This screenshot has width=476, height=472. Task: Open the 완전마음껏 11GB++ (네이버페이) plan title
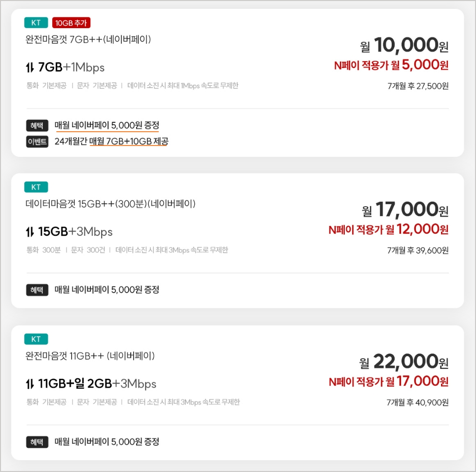point(90,356)
